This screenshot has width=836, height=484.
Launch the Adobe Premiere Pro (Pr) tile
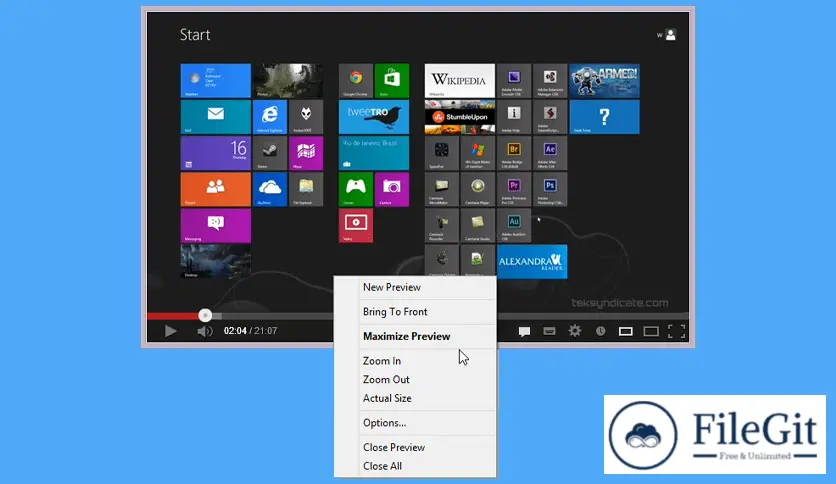(x=514, y=189)
